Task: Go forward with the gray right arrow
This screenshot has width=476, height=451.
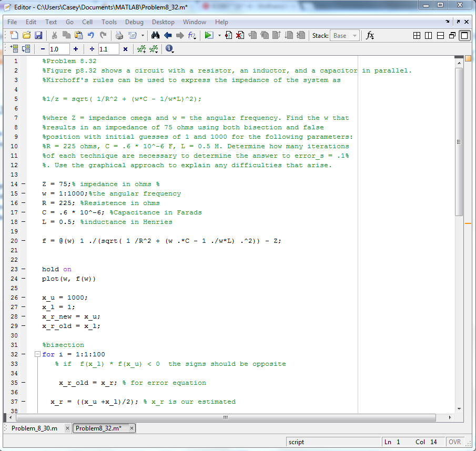Action: [x=180, y=36]
